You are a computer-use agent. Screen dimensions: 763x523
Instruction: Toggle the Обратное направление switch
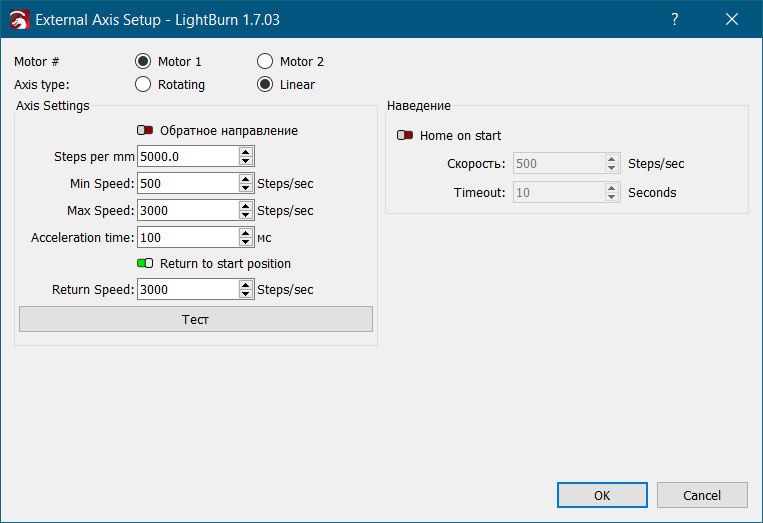click(145, 130)
